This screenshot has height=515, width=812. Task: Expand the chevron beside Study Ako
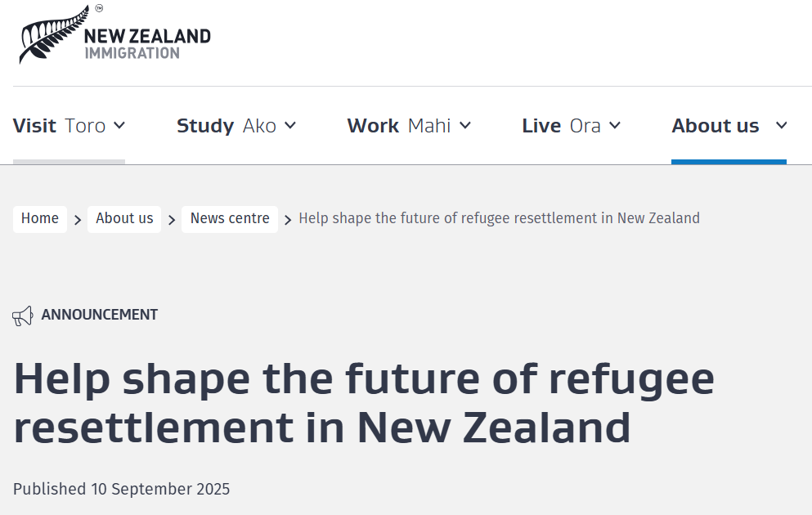pyautogui.click(x=290, y=125)
